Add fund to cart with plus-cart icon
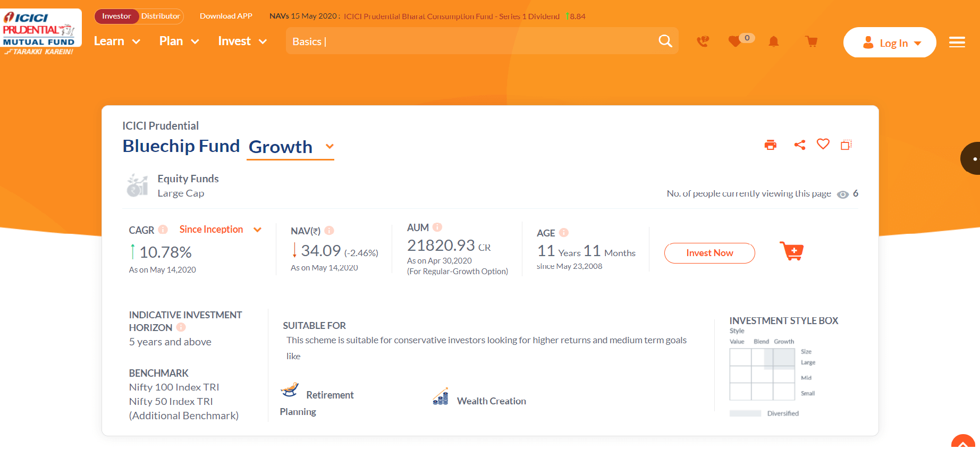980x449 pixels. point(792,251)
